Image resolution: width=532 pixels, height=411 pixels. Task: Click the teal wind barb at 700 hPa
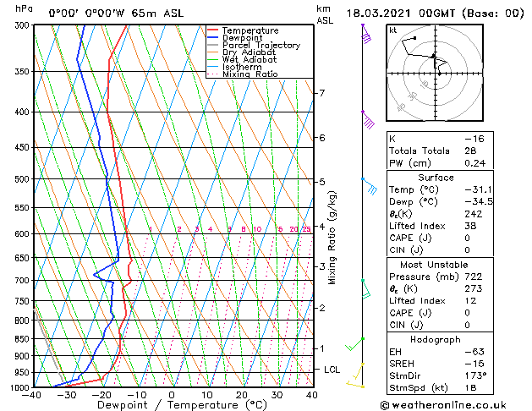click(x=365, y=289)
